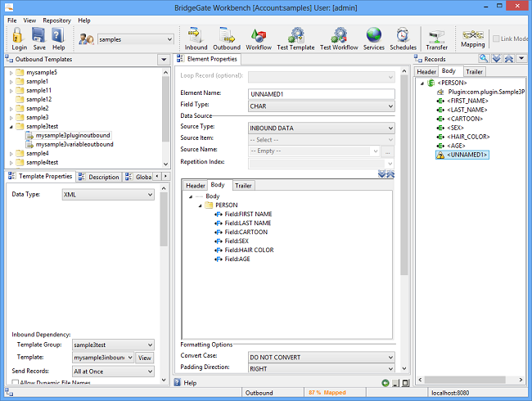Screen dimensions: 532x401
Task: Switch to the Description tab
Action: [x=100, y=177]
